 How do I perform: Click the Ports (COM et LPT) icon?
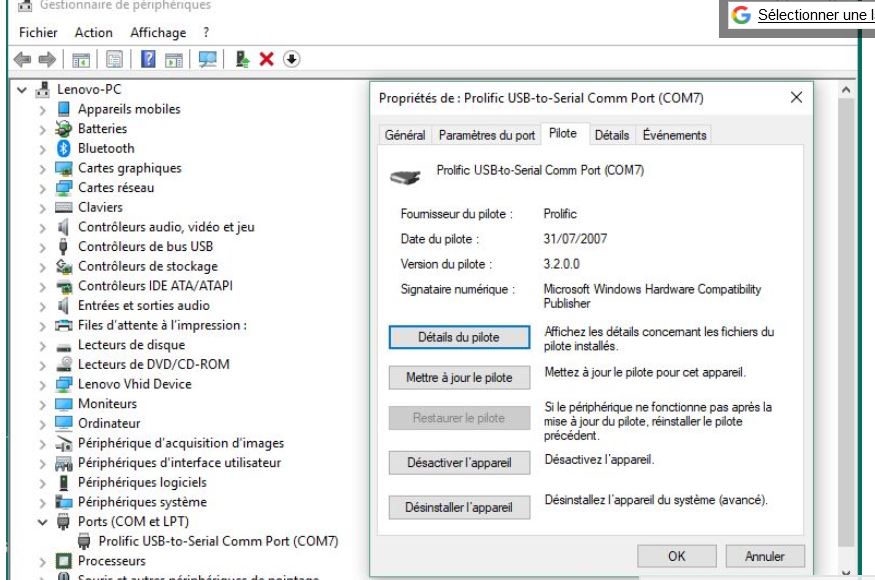click(x=63, y=521)
